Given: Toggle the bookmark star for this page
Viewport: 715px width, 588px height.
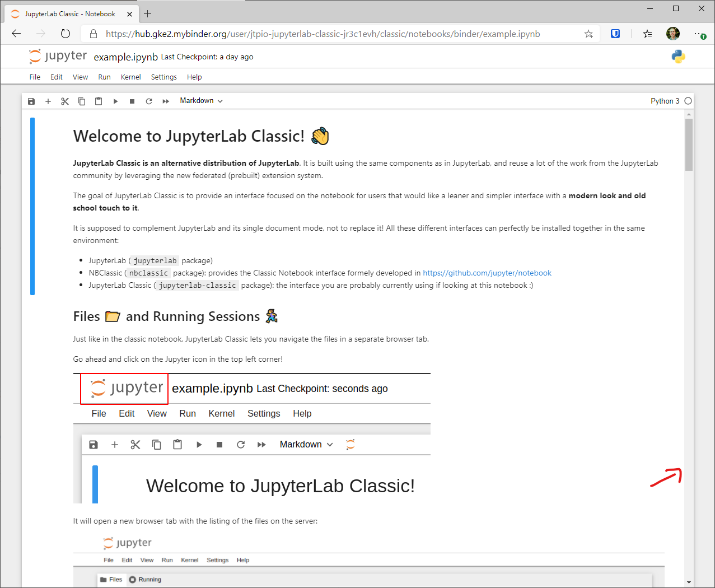Looking at the screenshot, I should point(588,34).
